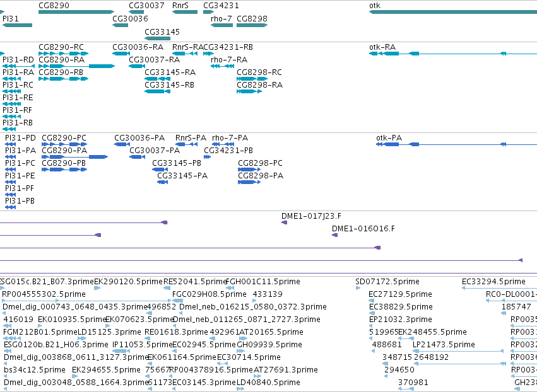Viewport: 537px width, 392px height.
Task: Click protein rho-7-PA
Action: (x=230, y=138)
